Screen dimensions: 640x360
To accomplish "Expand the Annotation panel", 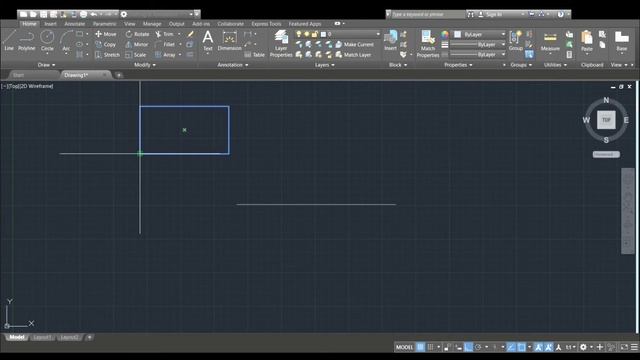I will (x=233, y=64).
